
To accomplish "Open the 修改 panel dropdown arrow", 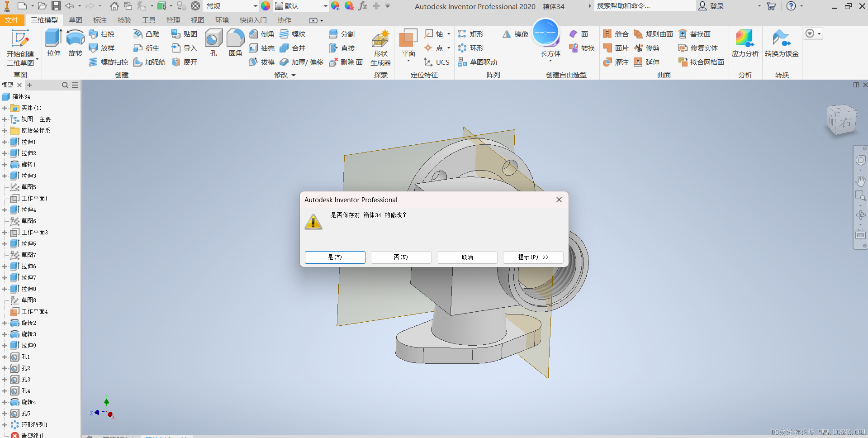I will coord(294,75).
